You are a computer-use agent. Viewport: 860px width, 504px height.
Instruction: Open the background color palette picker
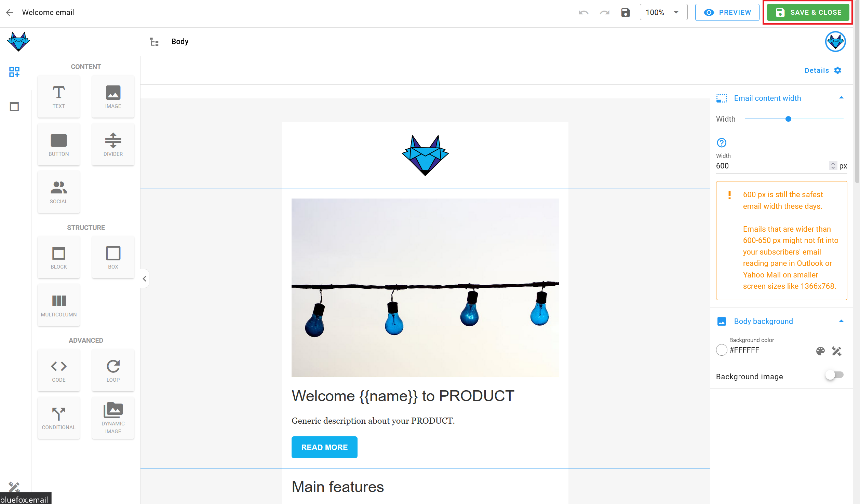point(820,351)
